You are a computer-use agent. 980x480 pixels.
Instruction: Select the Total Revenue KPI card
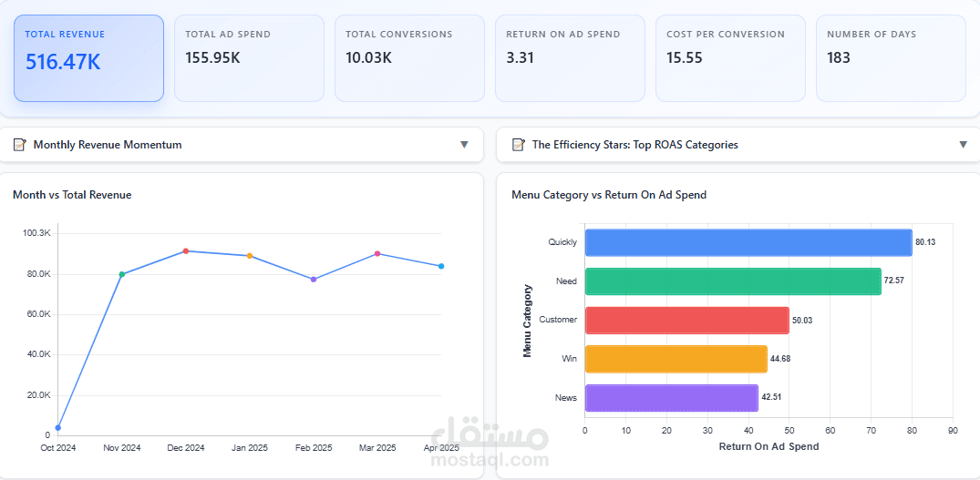click(88, 58)
